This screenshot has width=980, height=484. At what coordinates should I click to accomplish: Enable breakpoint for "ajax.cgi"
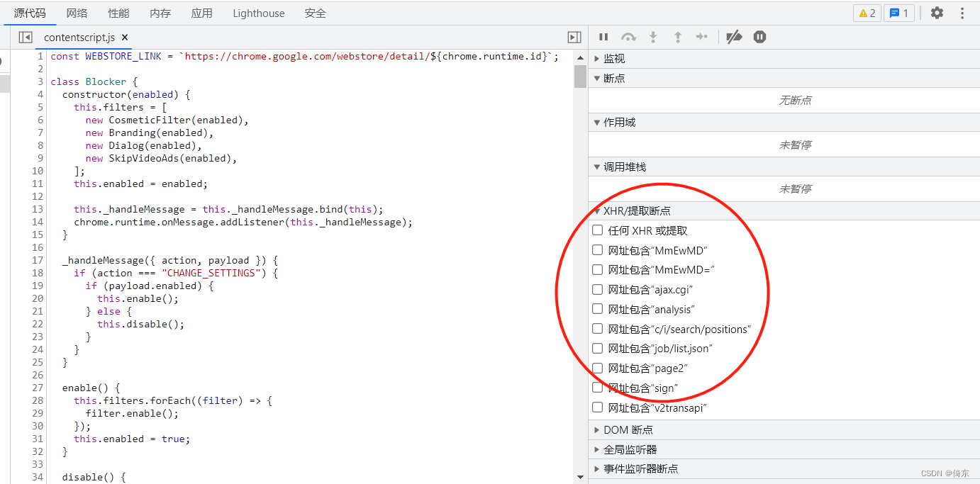point(598,289)
